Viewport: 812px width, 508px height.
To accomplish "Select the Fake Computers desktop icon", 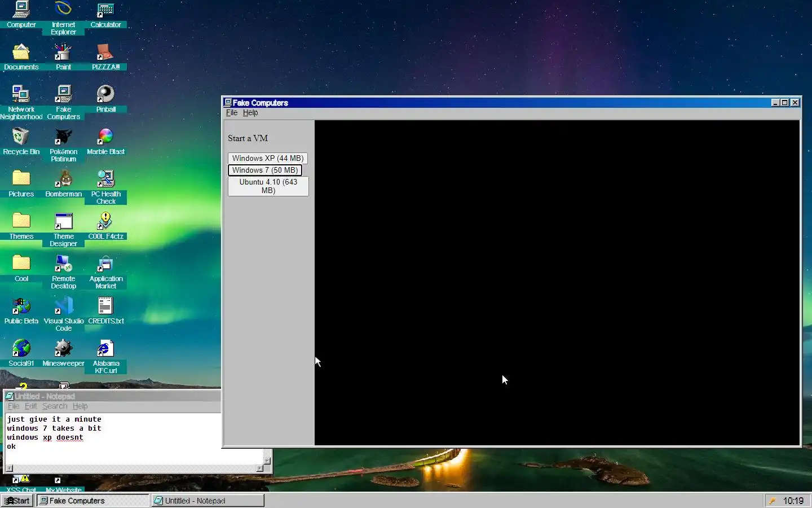I will coord(63,102).
